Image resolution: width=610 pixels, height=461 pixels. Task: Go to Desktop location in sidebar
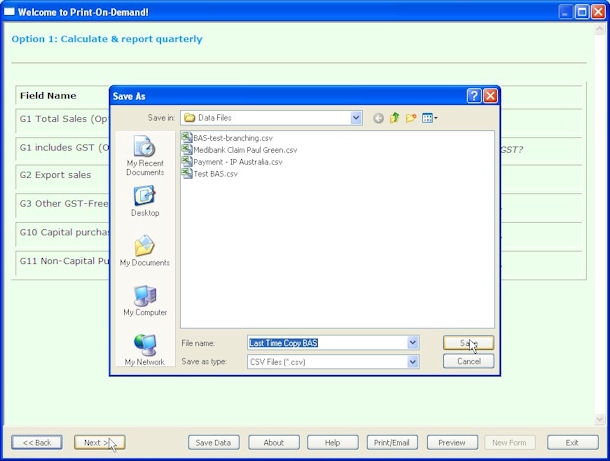pos(144,201)
